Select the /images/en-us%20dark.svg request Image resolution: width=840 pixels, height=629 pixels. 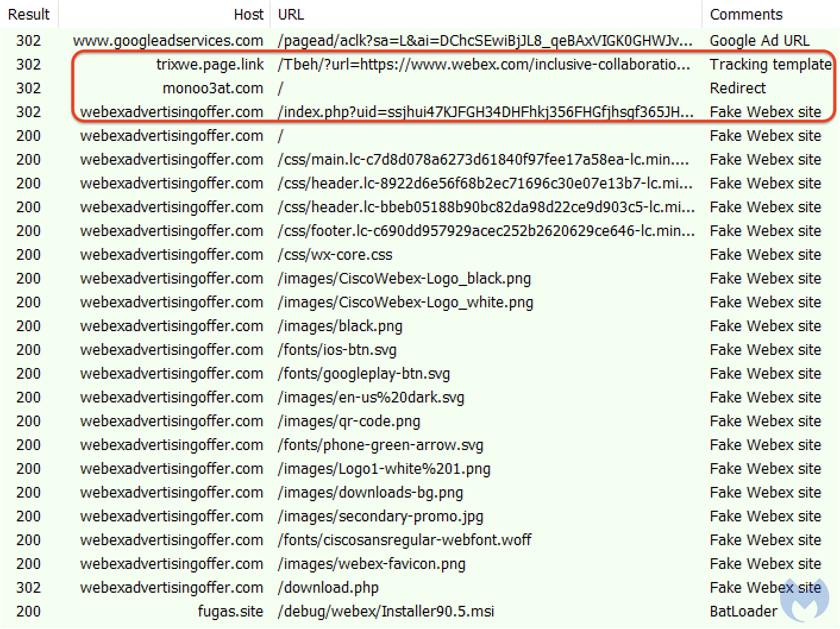(x=371, y=397)
